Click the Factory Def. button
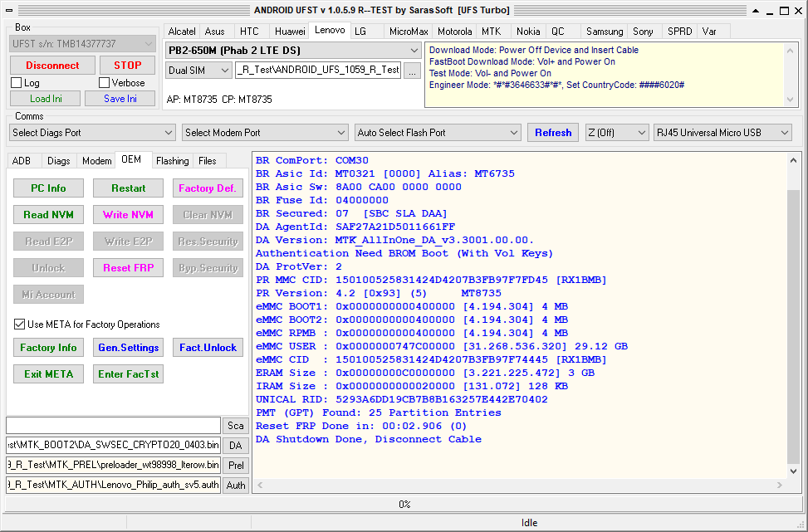This screenshot has width=808, height=532. click(208, 188)
